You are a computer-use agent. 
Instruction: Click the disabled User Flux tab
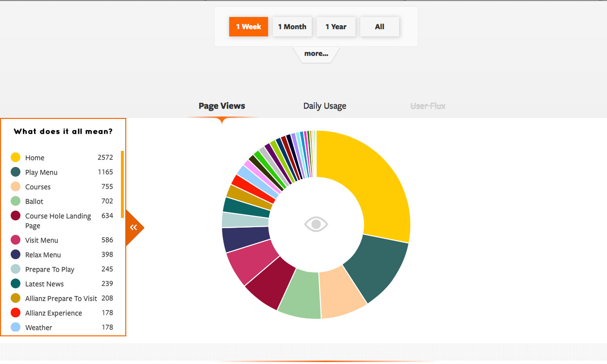coord(428,106)
